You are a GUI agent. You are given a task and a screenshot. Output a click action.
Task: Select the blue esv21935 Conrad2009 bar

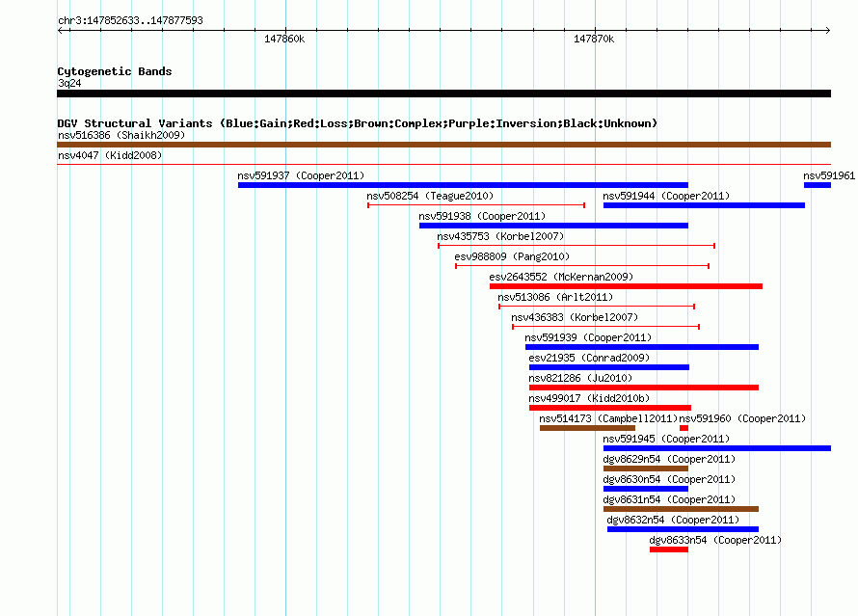609,367
